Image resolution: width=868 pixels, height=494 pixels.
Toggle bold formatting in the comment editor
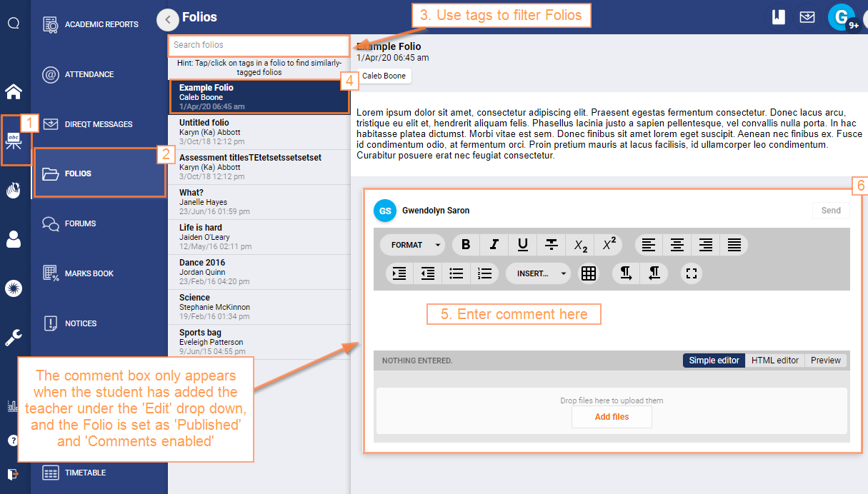[x=465, y=244]
